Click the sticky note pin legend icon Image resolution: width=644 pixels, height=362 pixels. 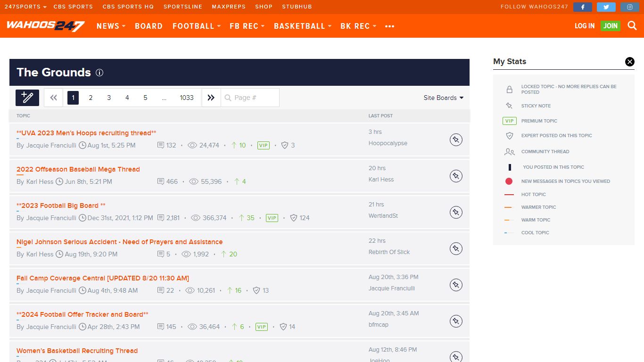coord(509,106)
